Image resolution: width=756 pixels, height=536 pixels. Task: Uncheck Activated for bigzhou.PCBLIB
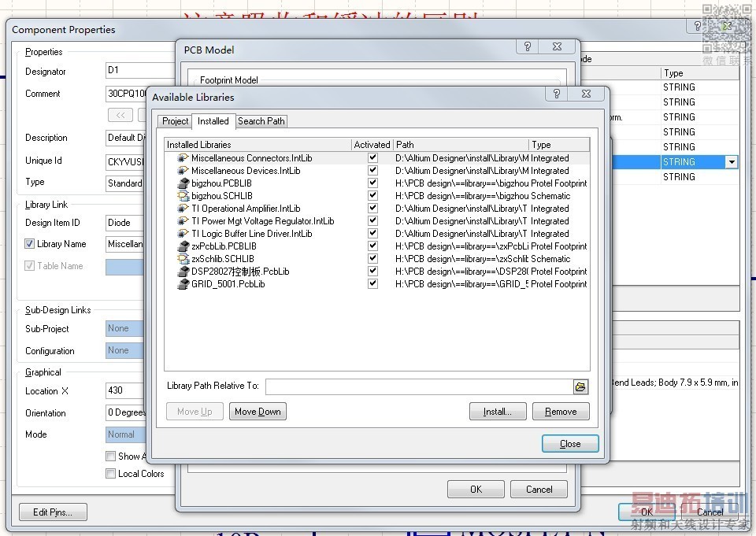[372, 183]
